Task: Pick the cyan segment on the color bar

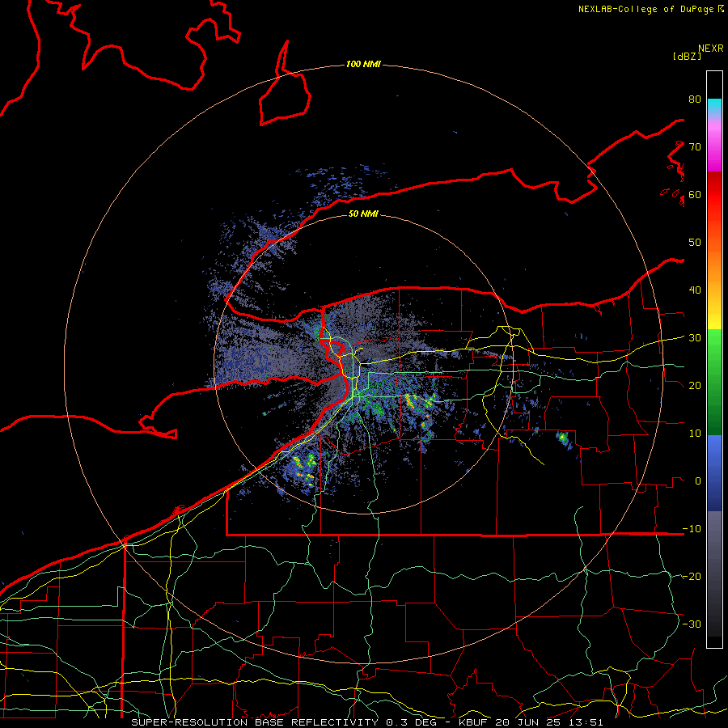Action: tap(714, 106)
